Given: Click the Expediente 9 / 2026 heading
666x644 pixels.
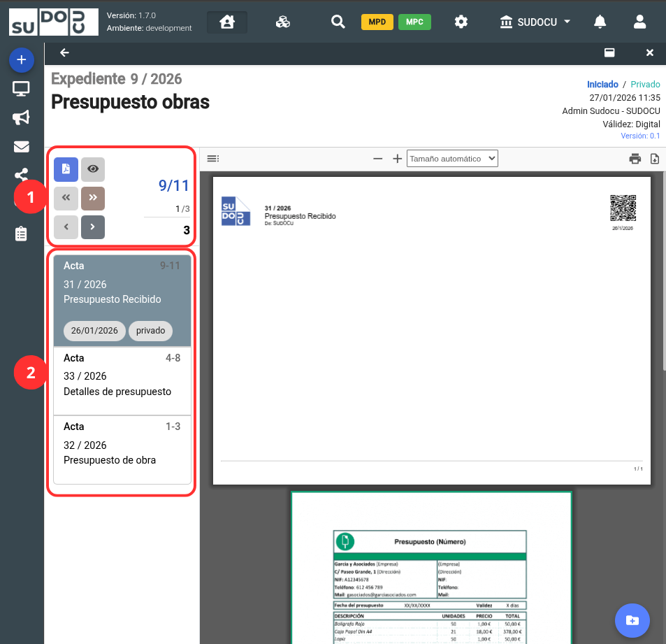Looking at the screenshot, I should tap(117, 79).
